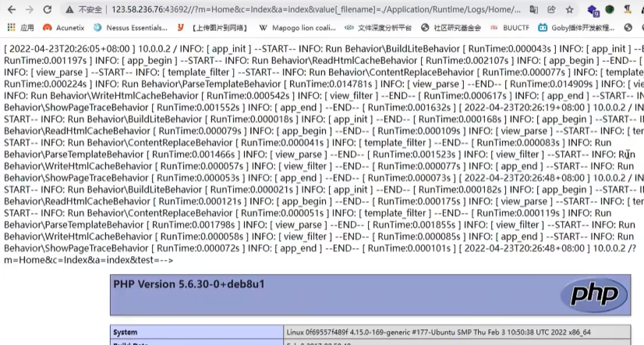Open the 社区研究基金会 bookmark

[451, 27]
